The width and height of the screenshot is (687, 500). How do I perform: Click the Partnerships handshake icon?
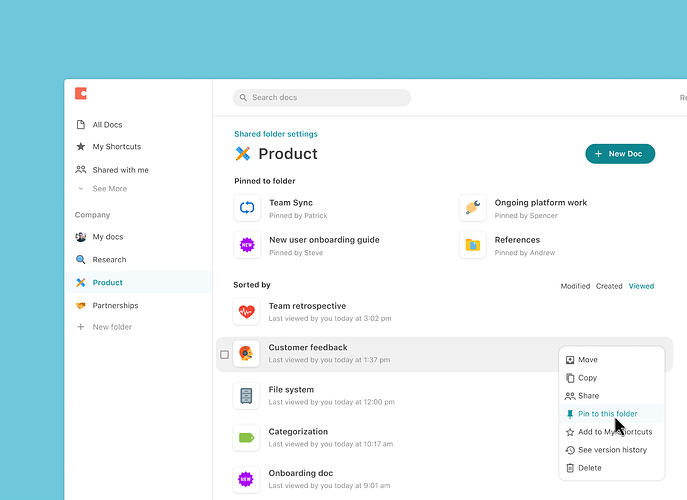(x=81, y=305)
